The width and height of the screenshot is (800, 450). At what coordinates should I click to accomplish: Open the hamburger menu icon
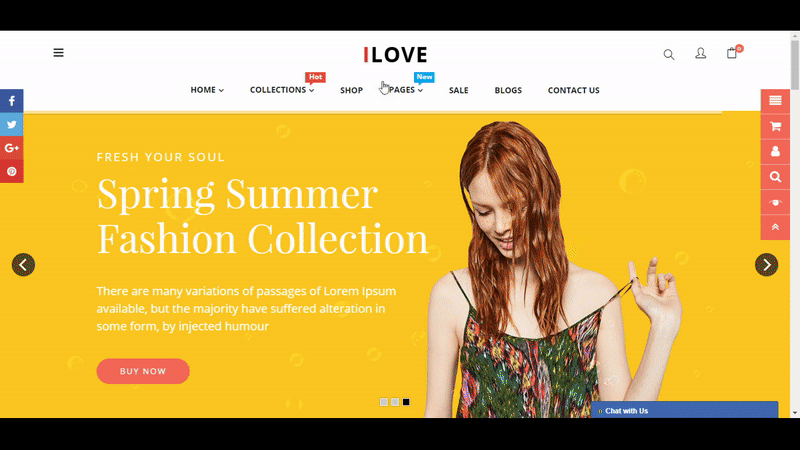click(x=59, y=53)
